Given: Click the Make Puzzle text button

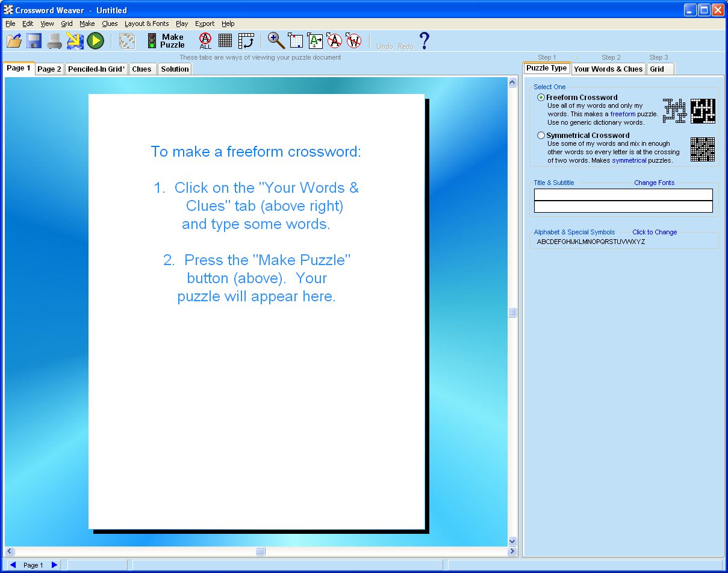Looking at the screenshot, I should [173, 41].
